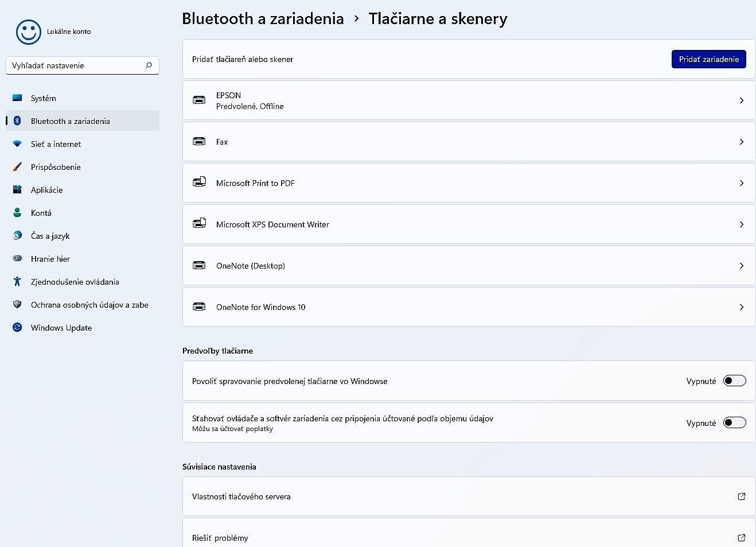Expand OneNote for Windows 10 chevron
Screen dimensions: 756x547
[742, 307]
